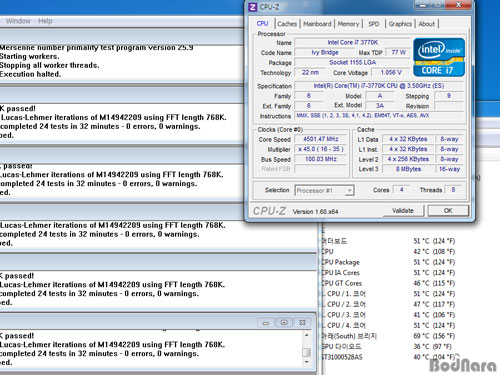The height and width of the screenshot is (375, 500).
Task: Click the Core Voltage value '1.056 V'
Action: click(x=391, y=72)
